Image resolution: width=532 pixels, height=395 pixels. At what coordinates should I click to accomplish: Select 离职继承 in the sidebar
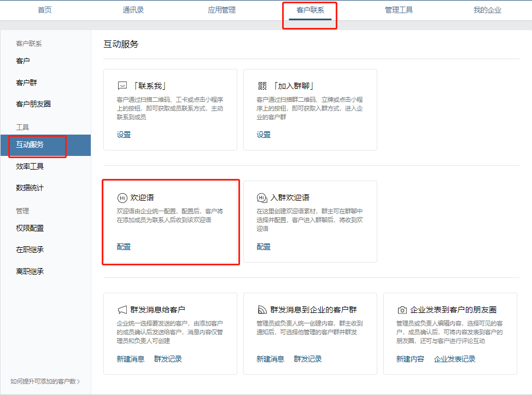tap(30, 271)
